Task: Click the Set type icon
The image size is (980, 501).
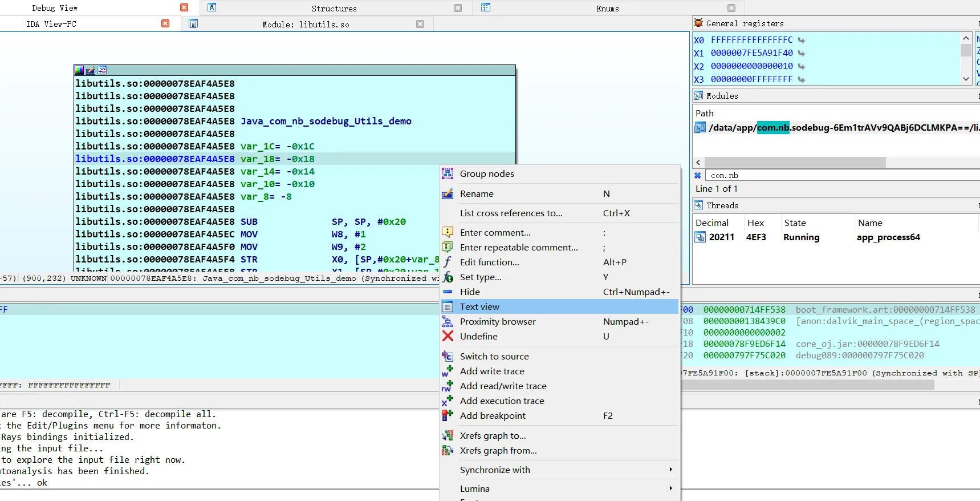Action: coord(448,277)
